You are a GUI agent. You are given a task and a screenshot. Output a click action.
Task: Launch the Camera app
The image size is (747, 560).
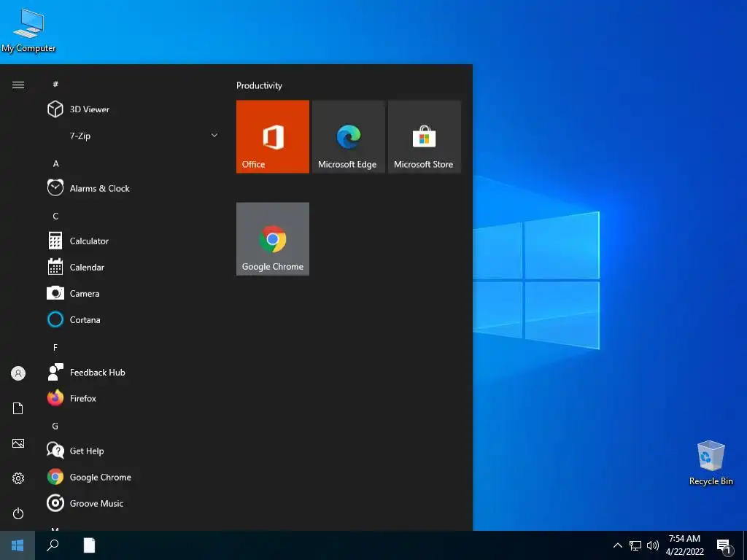point(133,293)
